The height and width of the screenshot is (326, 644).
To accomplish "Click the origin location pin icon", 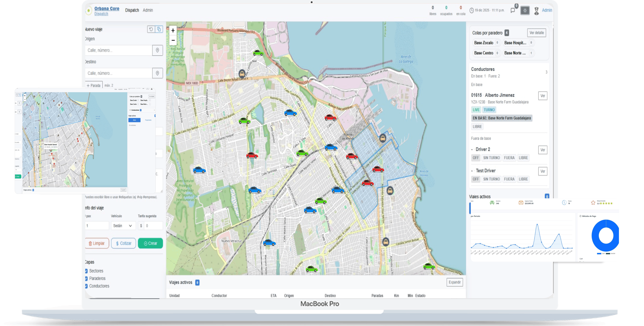I will click(158, 50).
